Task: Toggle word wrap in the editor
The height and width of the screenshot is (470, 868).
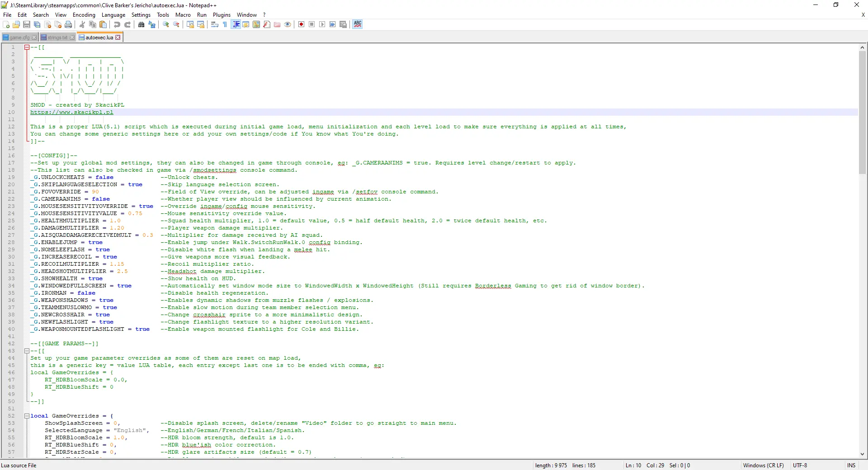Action: point(215,24)
